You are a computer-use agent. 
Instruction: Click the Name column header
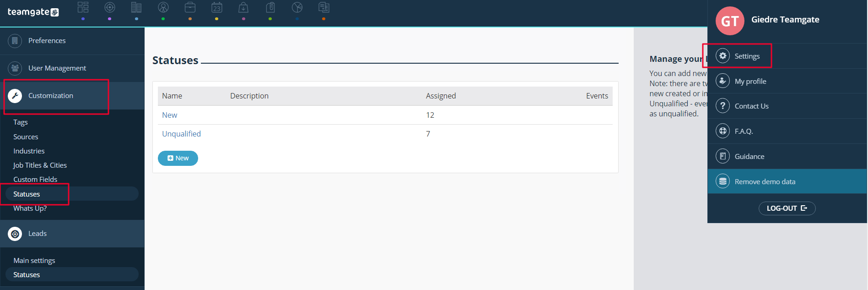click(172, 96)
